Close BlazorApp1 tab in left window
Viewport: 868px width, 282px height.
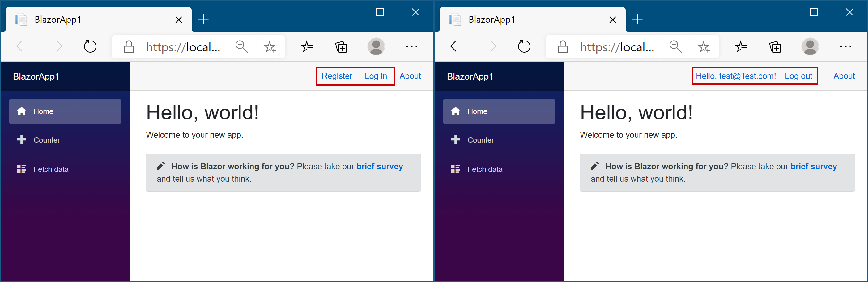(x=179, y=20)
